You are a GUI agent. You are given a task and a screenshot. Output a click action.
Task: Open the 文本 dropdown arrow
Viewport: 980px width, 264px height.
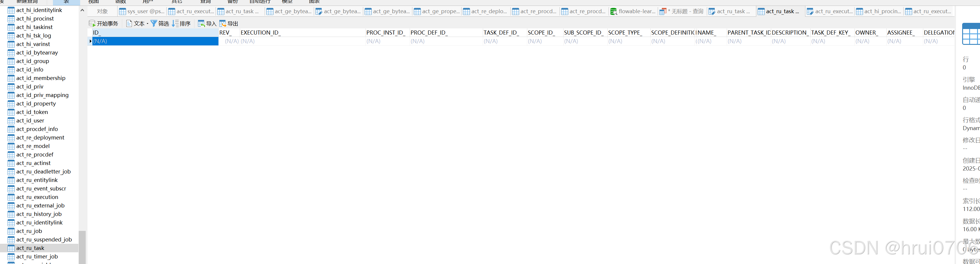(x=148, y=23)
